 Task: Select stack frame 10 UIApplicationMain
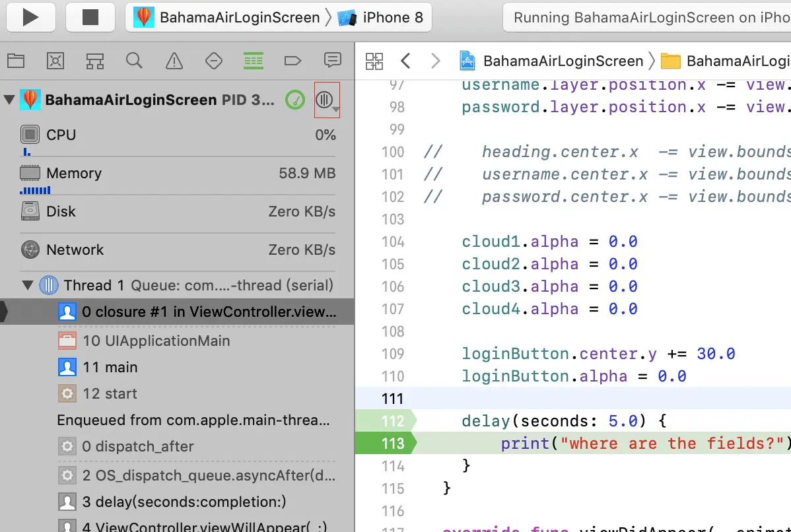tap(145, 341)
